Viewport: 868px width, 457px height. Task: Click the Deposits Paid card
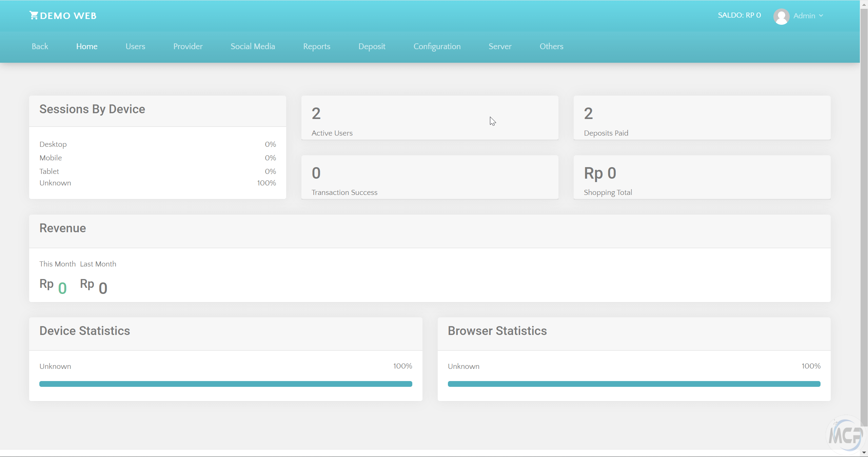click(702, 118)
